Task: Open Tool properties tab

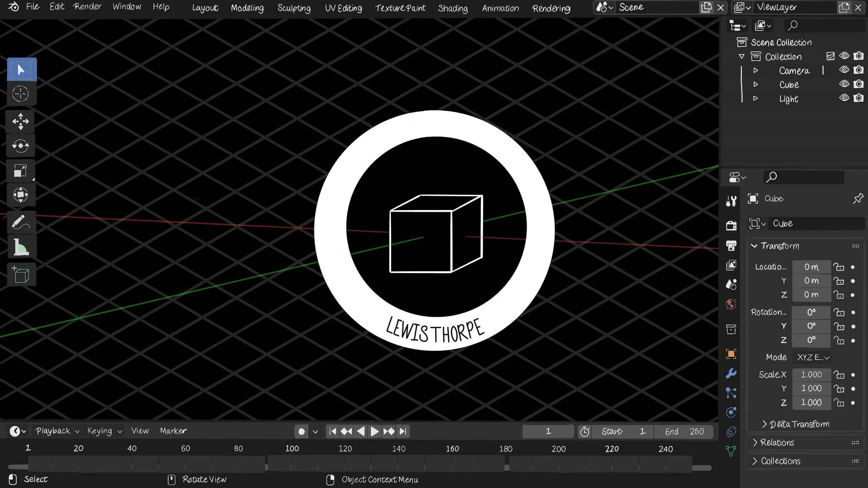Action: (731, 201)
